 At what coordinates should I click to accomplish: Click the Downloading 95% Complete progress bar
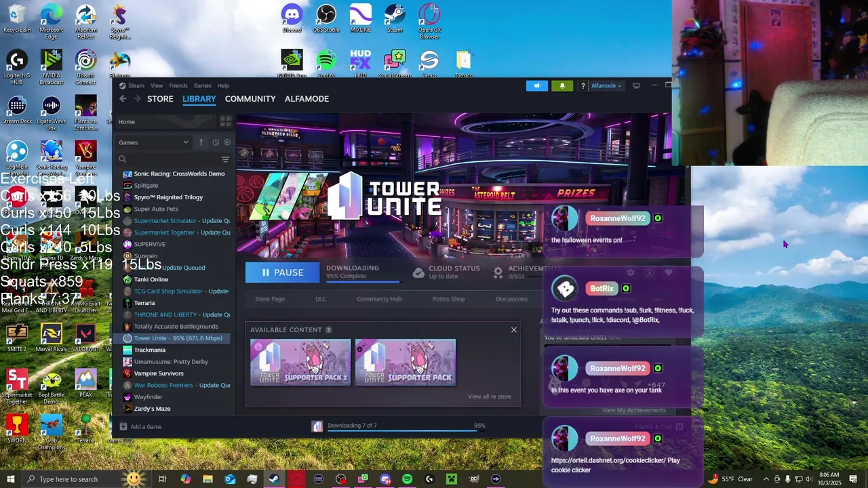(x=363, y=281)
